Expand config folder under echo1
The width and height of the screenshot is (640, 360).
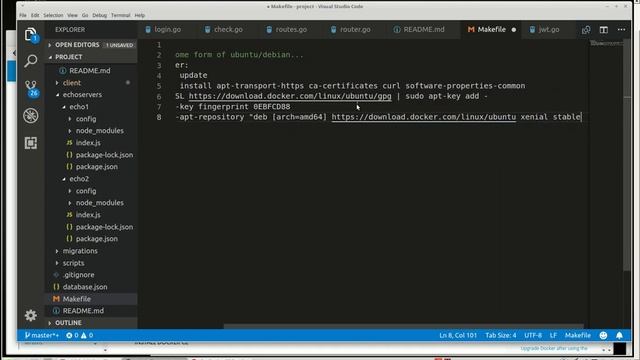click(91, 119)
